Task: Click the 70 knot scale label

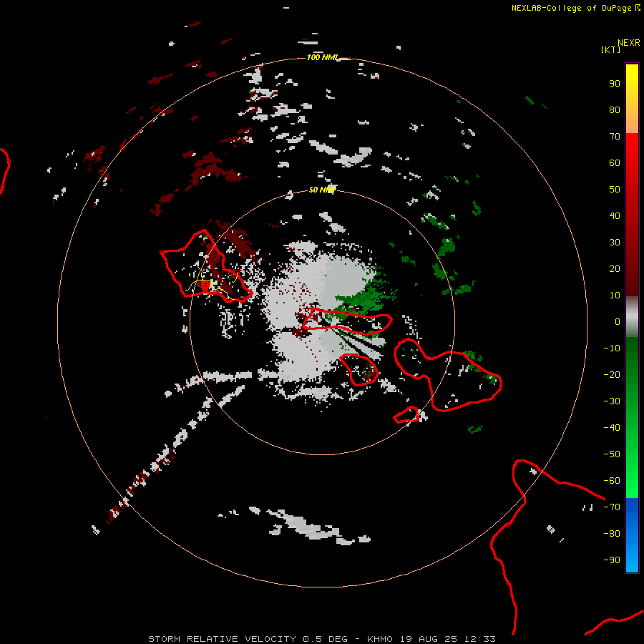Action: click(x=615, y=137)
